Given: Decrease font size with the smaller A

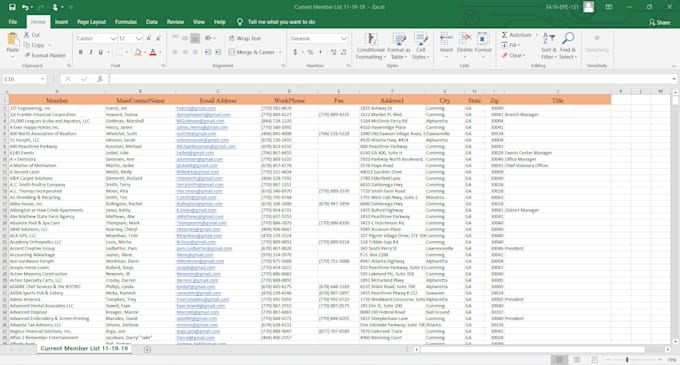Looking at the screenshot, I should pyautogui.click(x=158, y=39).
